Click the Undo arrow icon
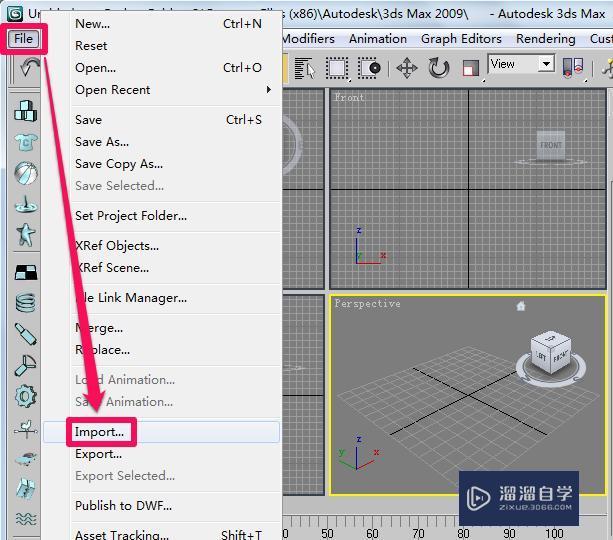Screen dimensions: 613x540 [28, 67]
